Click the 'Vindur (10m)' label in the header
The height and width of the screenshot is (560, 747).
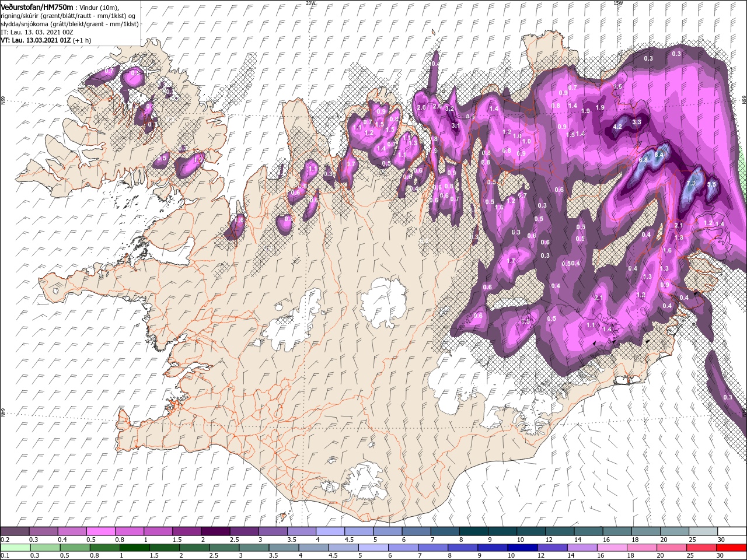point(99,8)
